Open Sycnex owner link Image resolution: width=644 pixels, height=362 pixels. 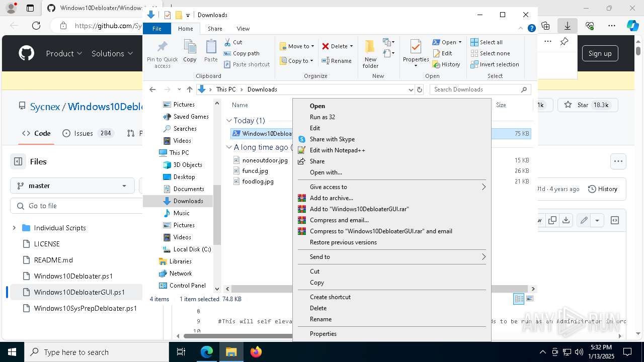click(45, 107)
